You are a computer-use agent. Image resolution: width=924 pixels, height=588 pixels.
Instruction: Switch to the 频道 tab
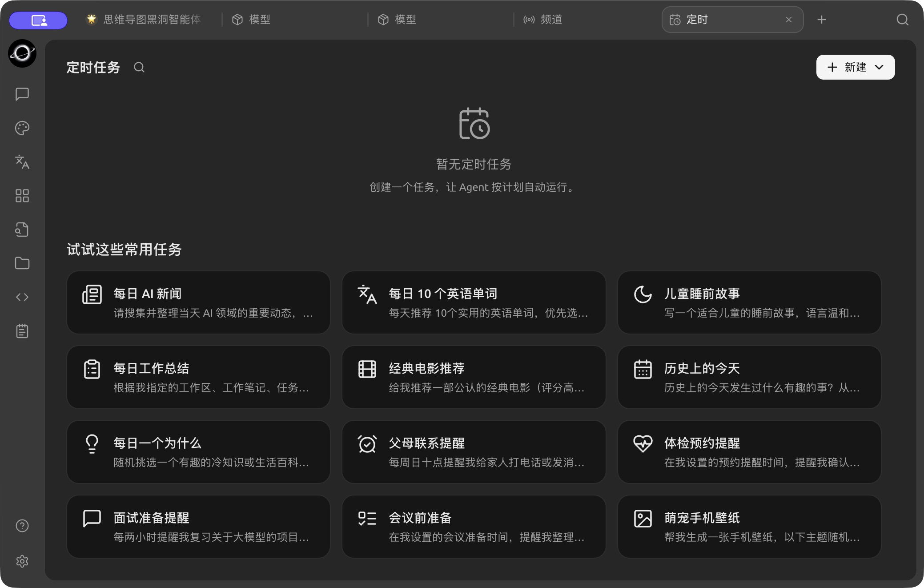point(586,20)
